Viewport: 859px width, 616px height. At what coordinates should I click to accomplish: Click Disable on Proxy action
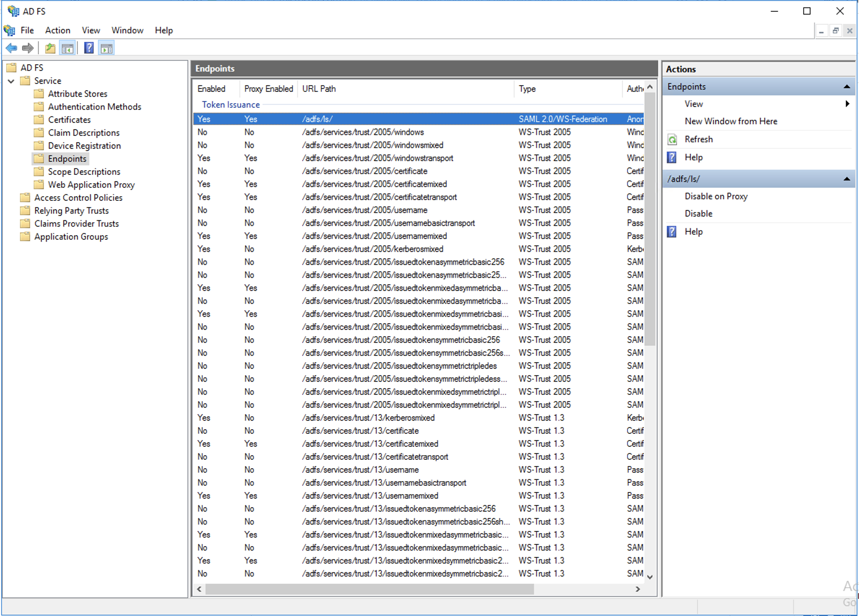pos(716,197)
